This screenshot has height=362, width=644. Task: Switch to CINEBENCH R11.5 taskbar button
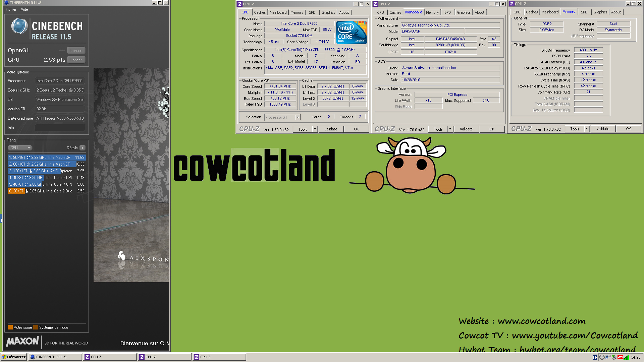55,357
